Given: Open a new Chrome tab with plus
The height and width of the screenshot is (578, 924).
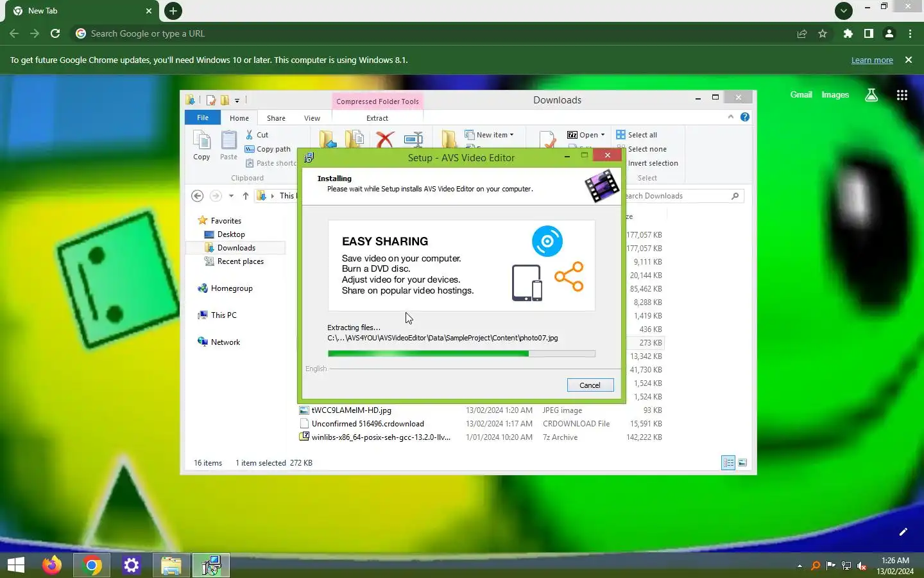Looking at the screenshot, I should (x=173, y=10).
